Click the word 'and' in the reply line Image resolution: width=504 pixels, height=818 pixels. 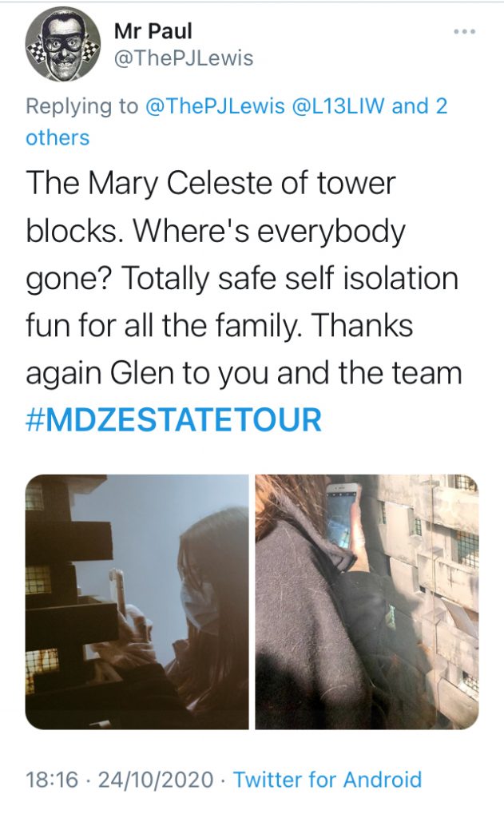[x=410, y=106]
